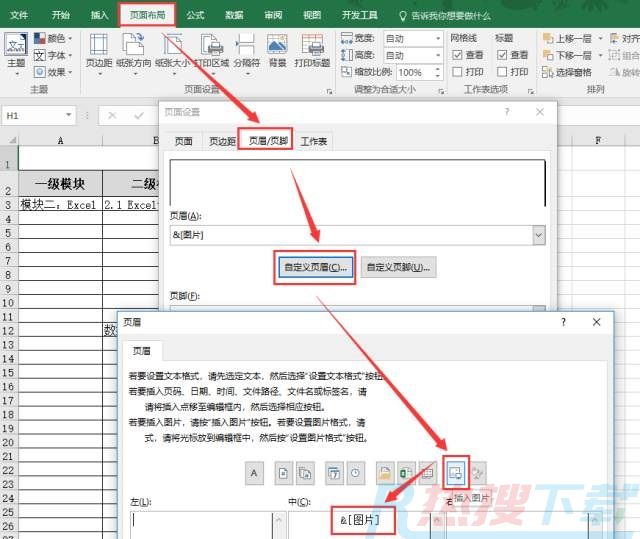Toggle 网格线 查看 checkbox
Viewport: 640px width, 539px height.
pyautogui.click(x=458, y=55)
